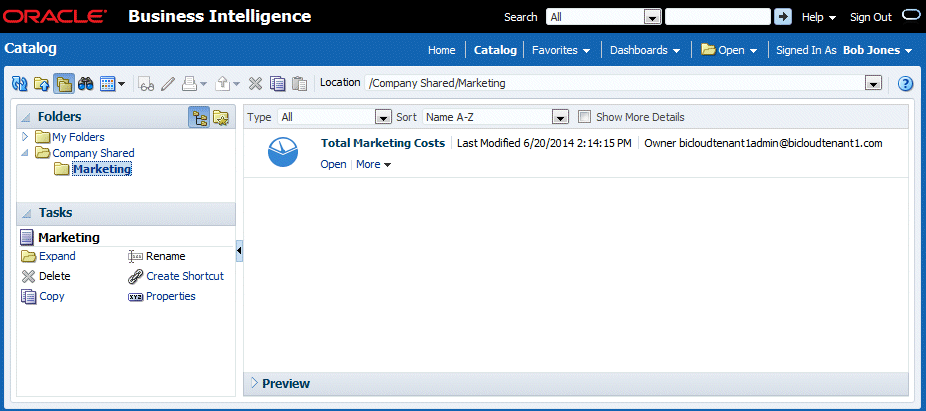
Task: Click the Properties task icon
Action: pyautogui.click(x=135, y=297)
